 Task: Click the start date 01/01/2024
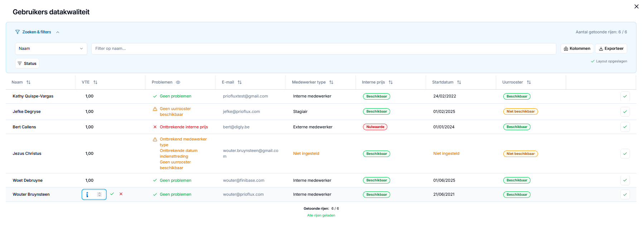(444, 127)
